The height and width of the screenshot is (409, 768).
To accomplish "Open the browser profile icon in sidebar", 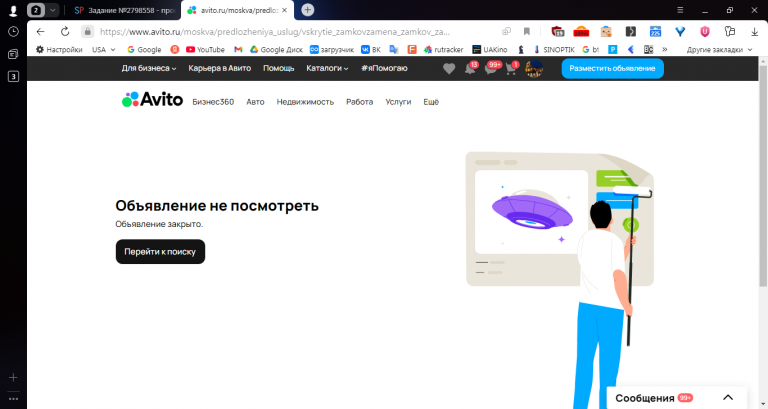I will pyautogui.click(x=13, y=10).
